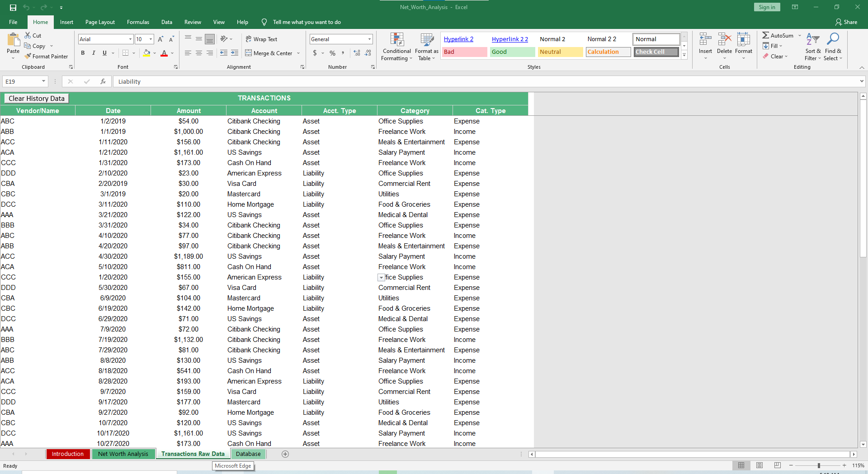Toggle Italic text formatting

tap(94, 53)
